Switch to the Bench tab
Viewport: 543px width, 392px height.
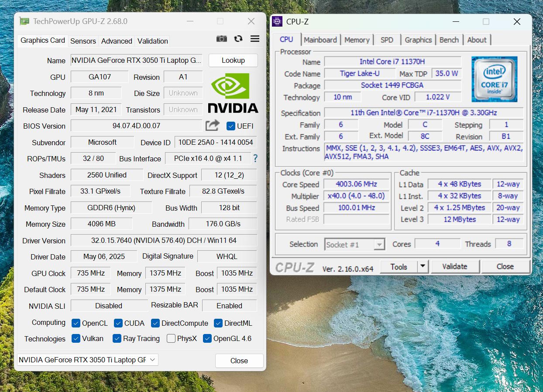click(x=449, y=40)
